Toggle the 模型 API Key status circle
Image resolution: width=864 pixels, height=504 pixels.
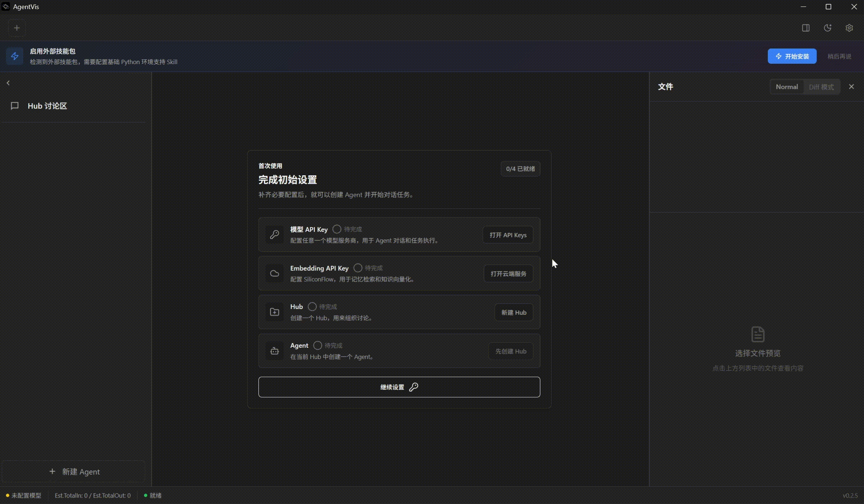coord(337,229)
